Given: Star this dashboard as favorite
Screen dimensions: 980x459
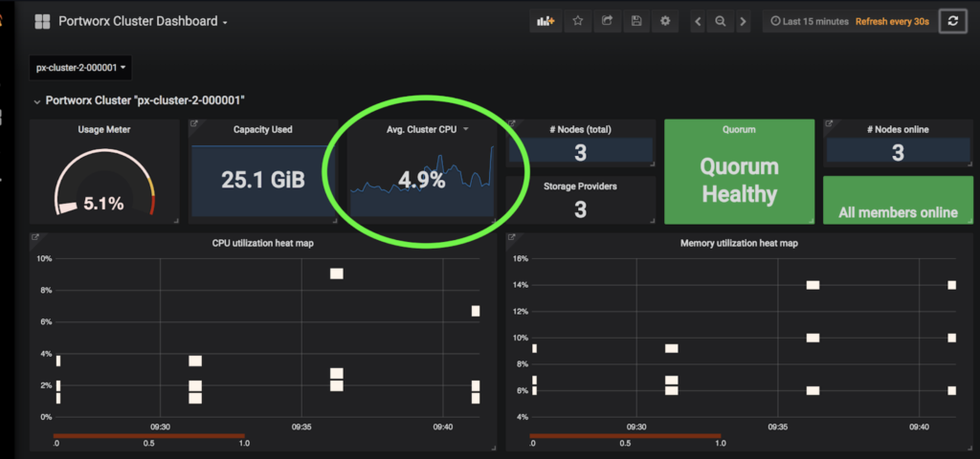Looking at the screenshot, I should point(577,21).
